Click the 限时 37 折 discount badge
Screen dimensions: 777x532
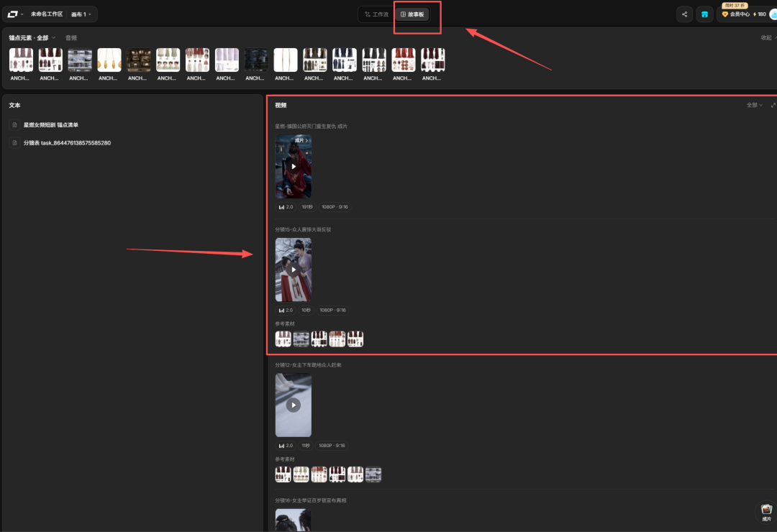735,6
